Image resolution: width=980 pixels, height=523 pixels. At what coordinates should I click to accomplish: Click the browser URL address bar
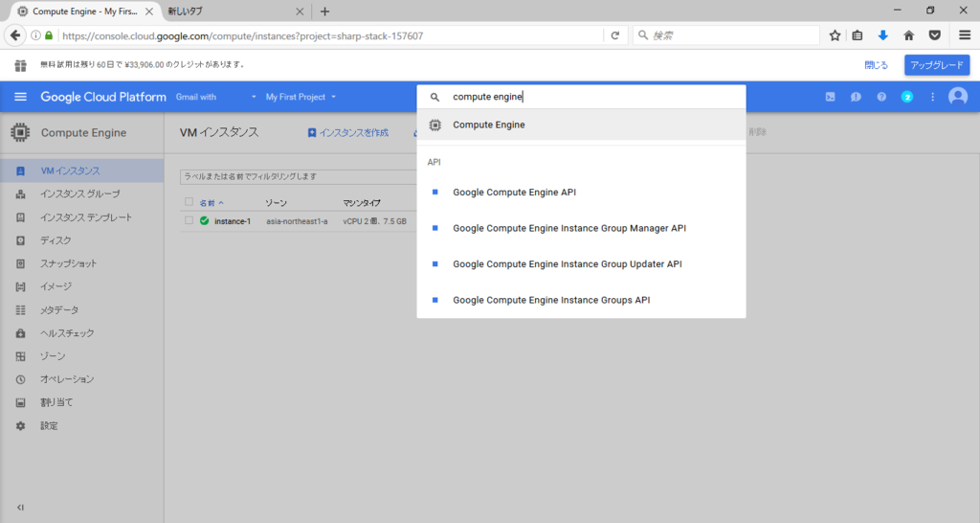331,35
